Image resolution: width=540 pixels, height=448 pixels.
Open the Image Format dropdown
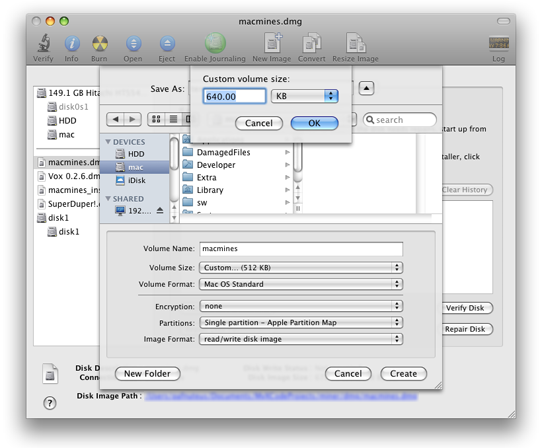coord(301,339)
